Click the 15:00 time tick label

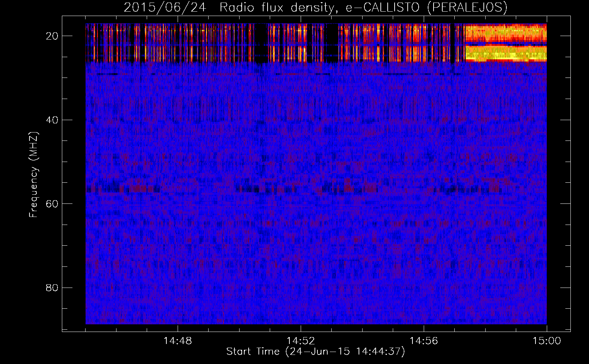pos(547,341)
